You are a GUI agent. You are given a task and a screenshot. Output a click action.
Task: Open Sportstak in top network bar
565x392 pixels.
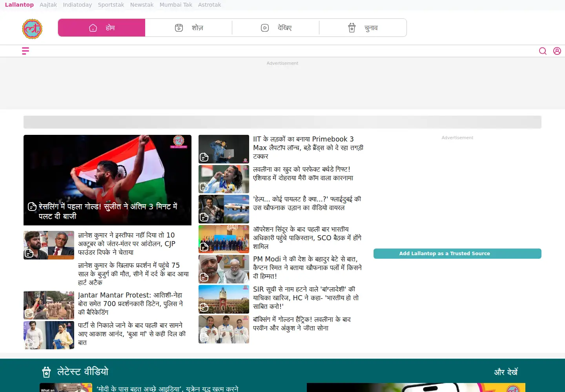point(111,5)
